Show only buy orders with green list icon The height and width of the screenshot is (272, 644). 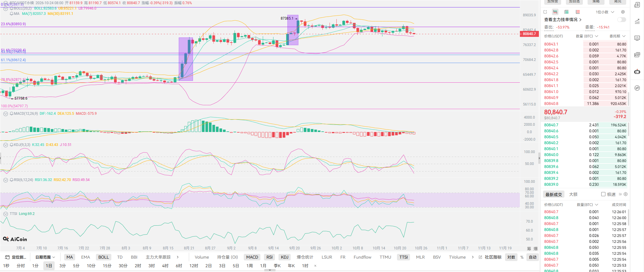coord(567,12)
